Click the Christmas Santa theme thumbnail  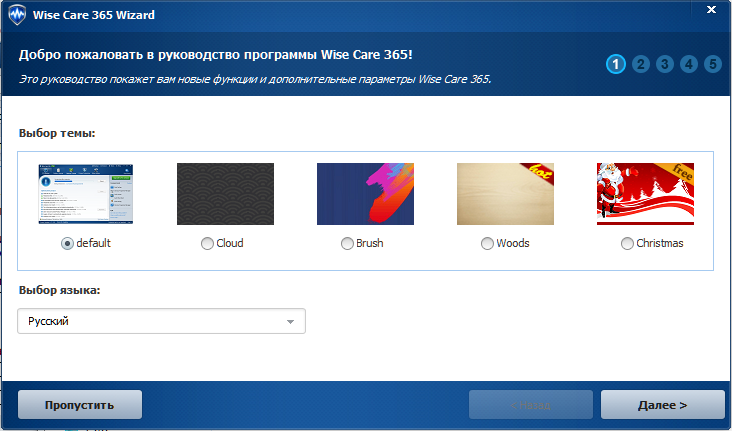(646, 194)
